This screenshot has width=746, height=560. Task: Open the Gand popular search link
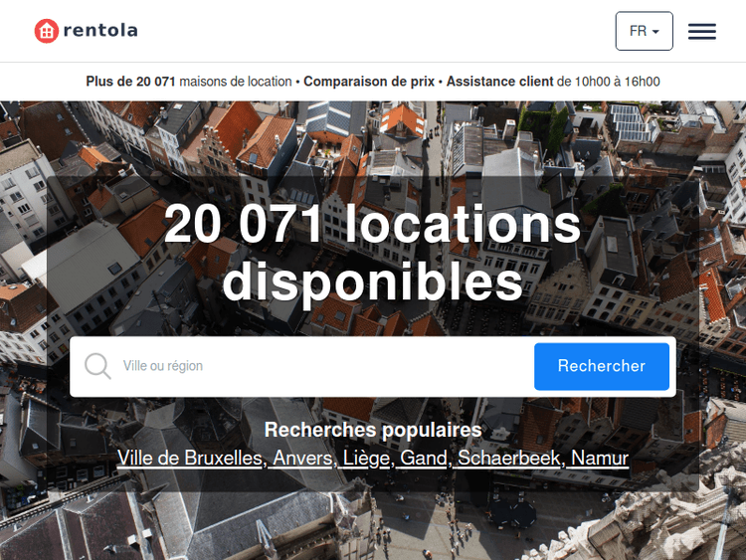click(x=424, y=459)
